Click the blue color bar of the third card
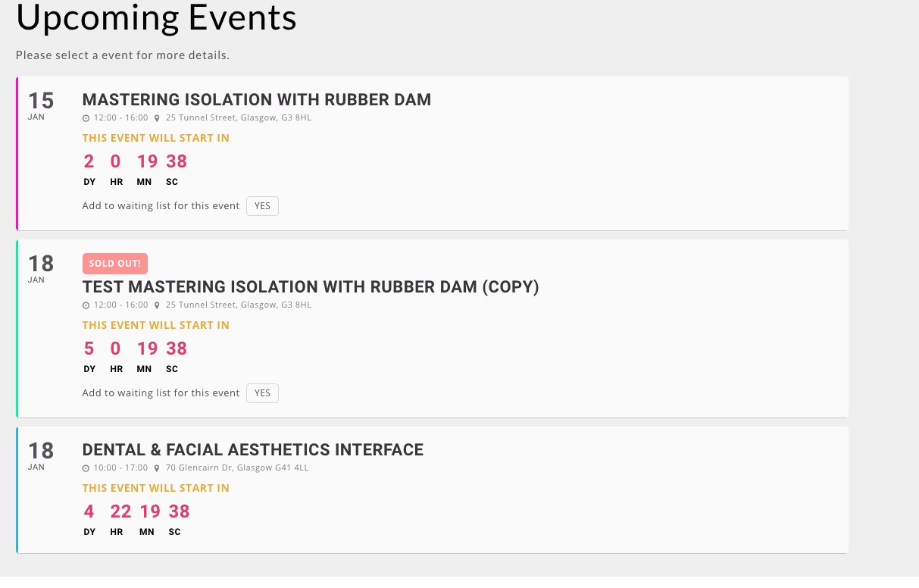 click(17, 489)
